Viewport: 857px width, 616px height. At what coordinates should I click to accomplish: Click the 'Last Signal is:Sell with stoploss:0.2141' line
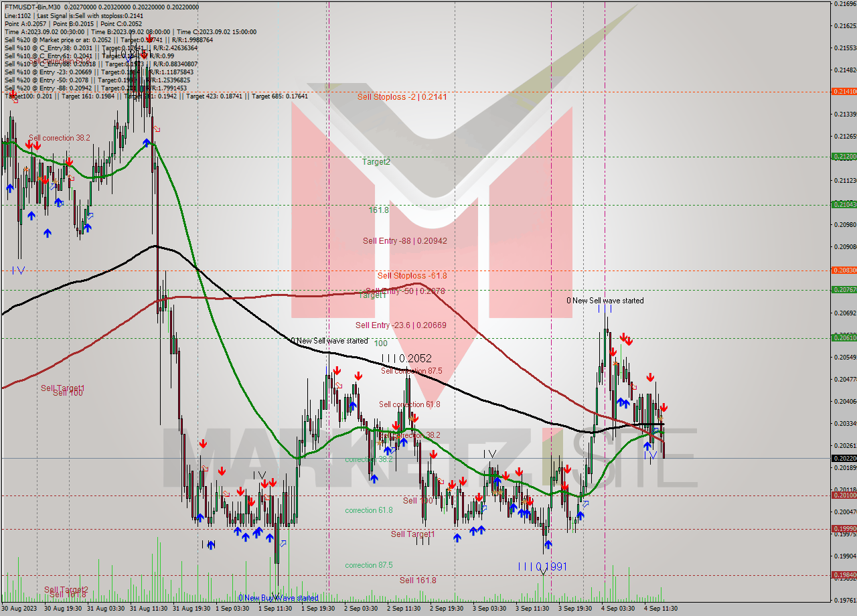pos(90,15)
